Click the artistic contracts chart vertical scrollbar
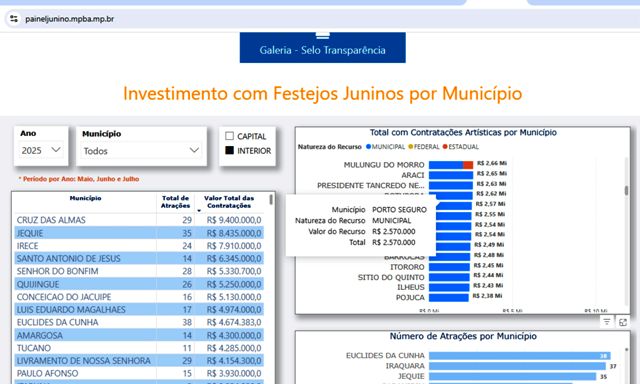The width and height of the screenshot is (640, 384). tap(627, 190)
